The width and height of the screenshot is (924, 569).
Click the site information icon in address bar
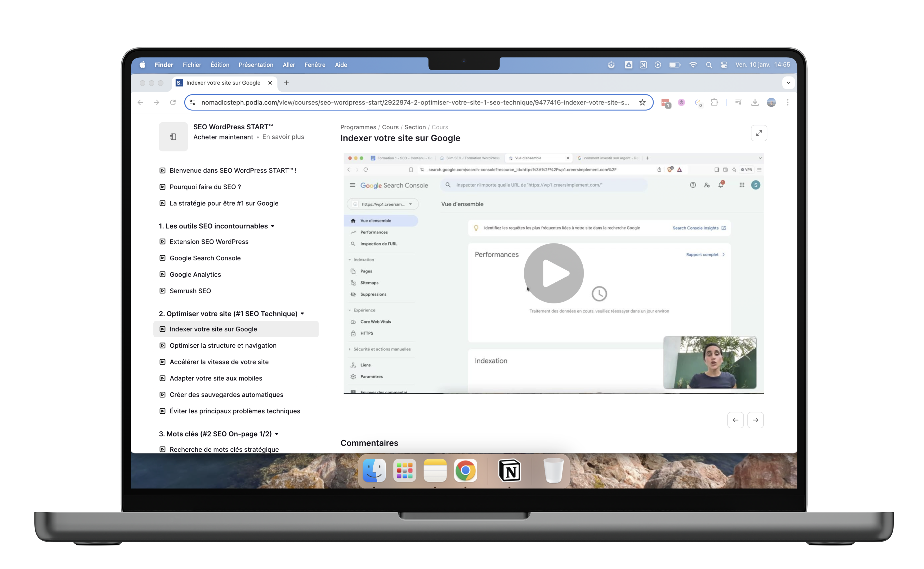click(193, 102)
